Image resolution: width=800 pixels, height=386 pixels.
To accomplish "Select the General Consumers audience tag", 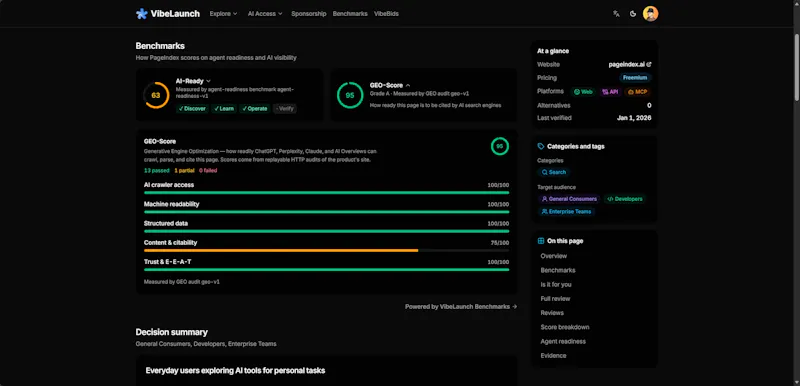I will tap(569, 199).
